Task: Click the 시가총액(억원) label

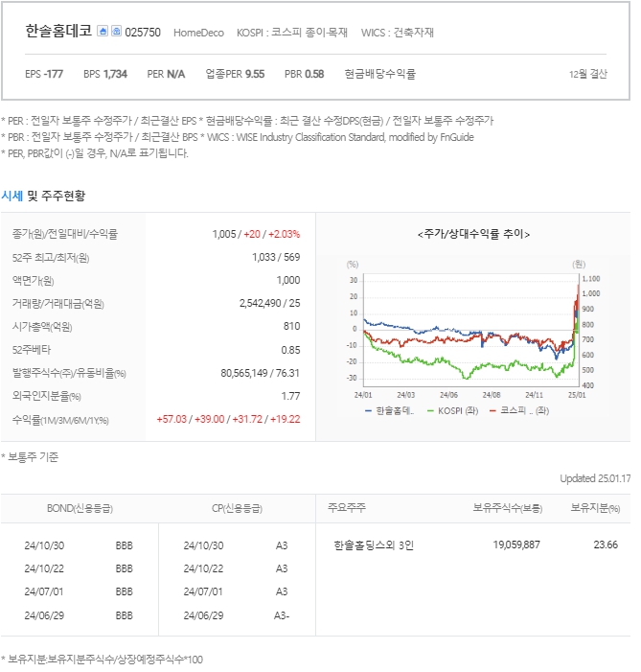Action: pyautogui.click(x=42, y=327)
